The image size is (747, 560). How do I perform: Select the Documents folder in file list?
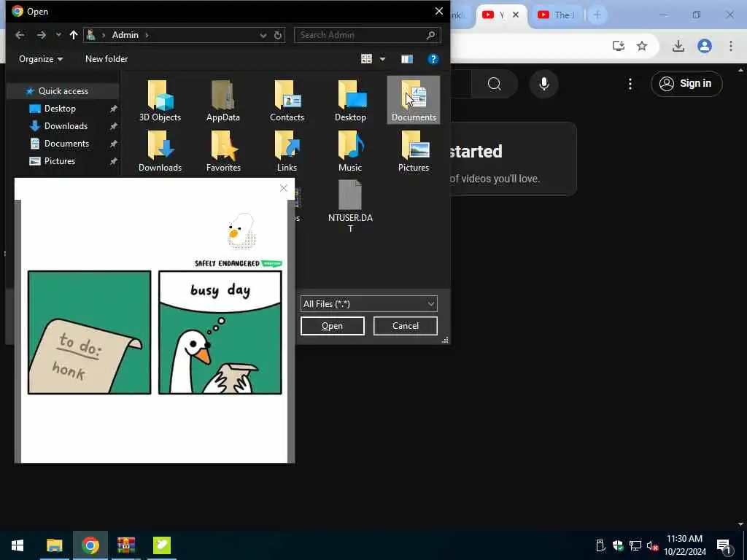click(x=414, y=101)
